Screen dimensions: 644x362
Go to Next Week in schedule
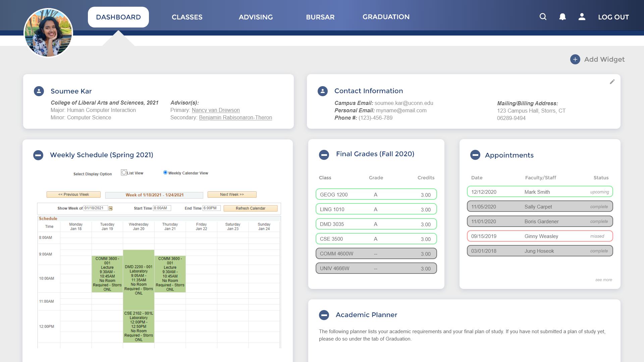[x=232, y=195]
